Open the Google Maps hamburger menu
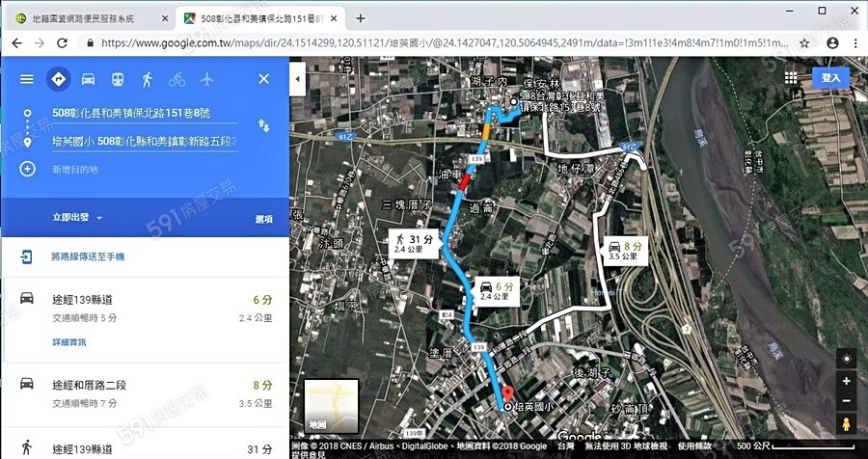 26,79
